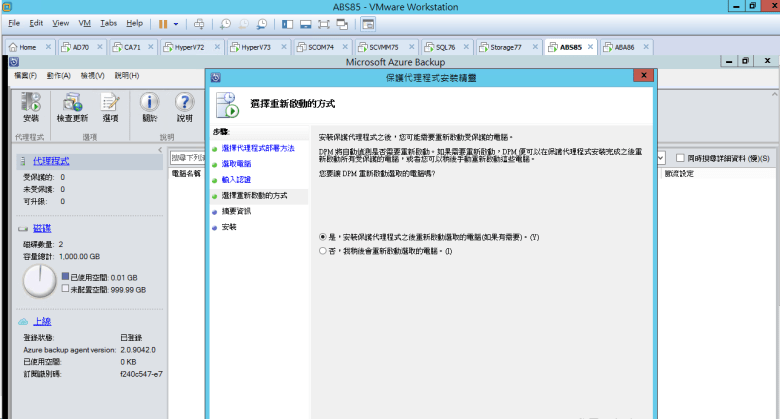The image size is (780, 419).
Task: Click the 上線 (Online) link
Action: [42, 321]
